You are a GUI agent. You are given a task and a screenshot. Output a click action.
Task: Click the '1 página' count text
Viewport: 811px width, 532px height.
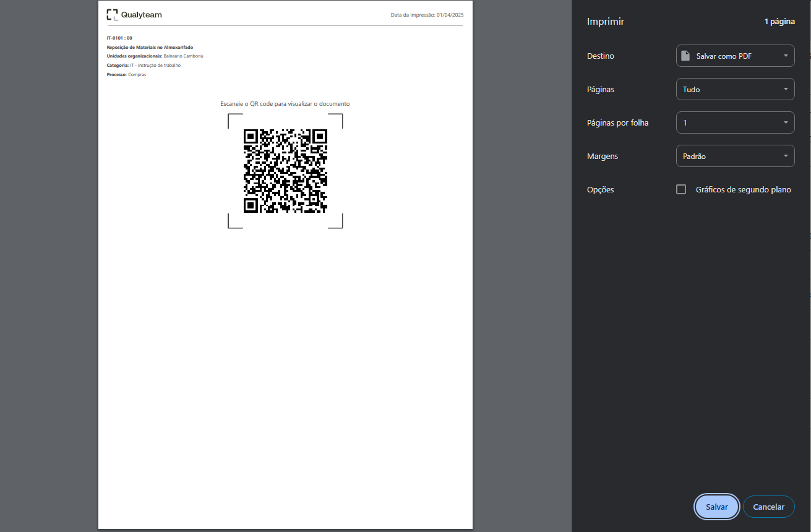(x=779, y=22)
